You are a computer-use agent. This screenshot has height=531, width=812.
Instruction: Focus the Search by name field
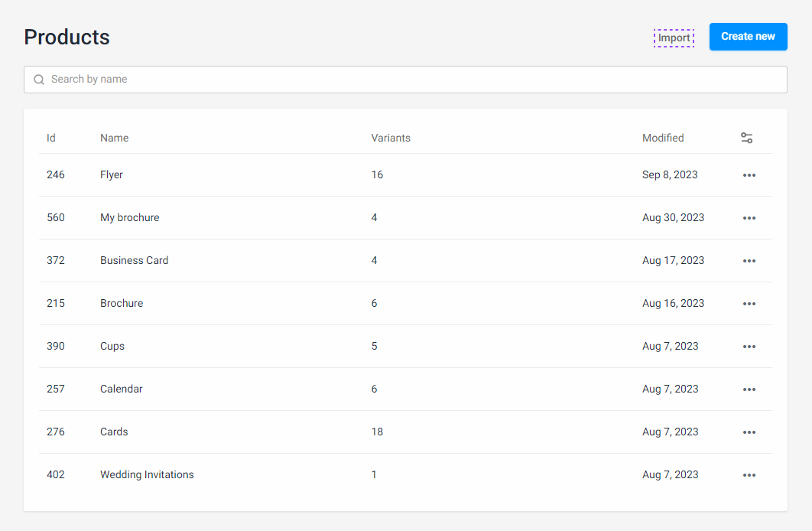pyautogui.click(x=405, y=80)
